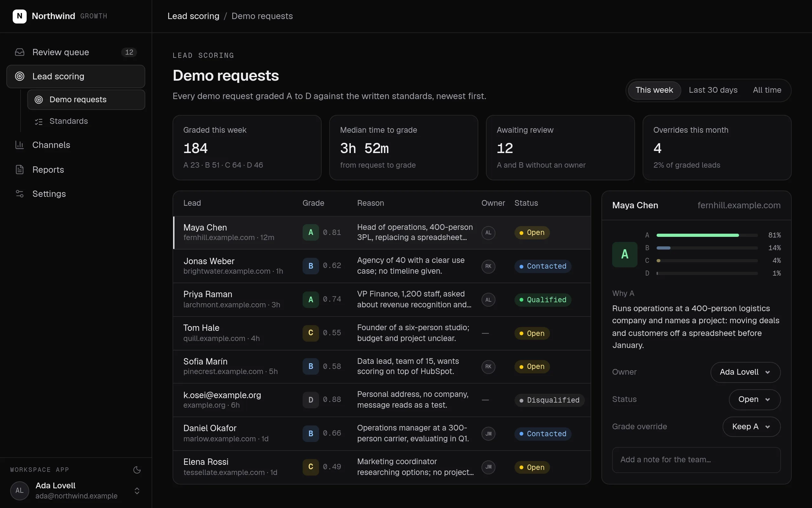Click Priya Raman's grade A badge

tap(311, 299)
